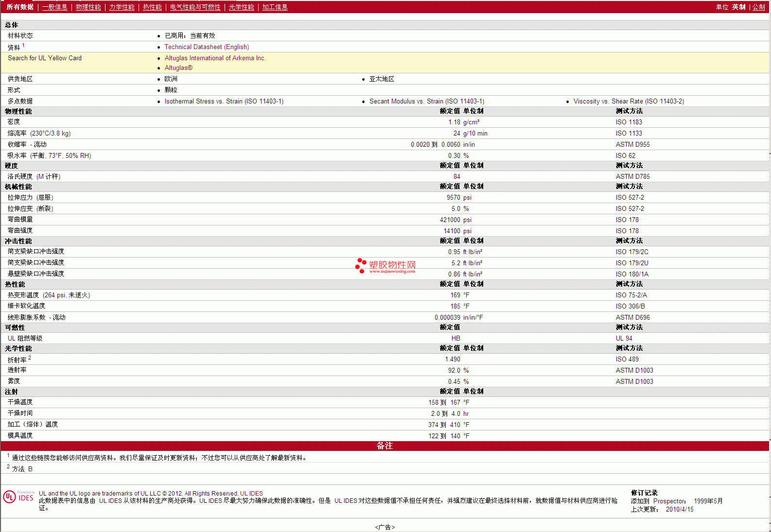The height and width of the screenshot is (532, 771).
Task: Switch to the 一般信息 tab
Action: (54, 7)
